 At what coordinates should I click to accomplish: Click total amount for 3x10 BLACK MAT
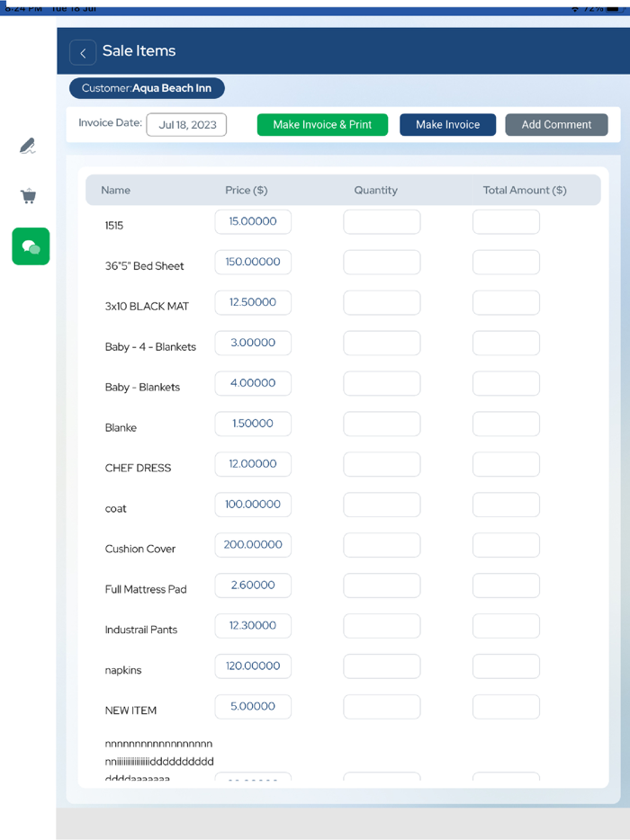click(x=506, y=303)
